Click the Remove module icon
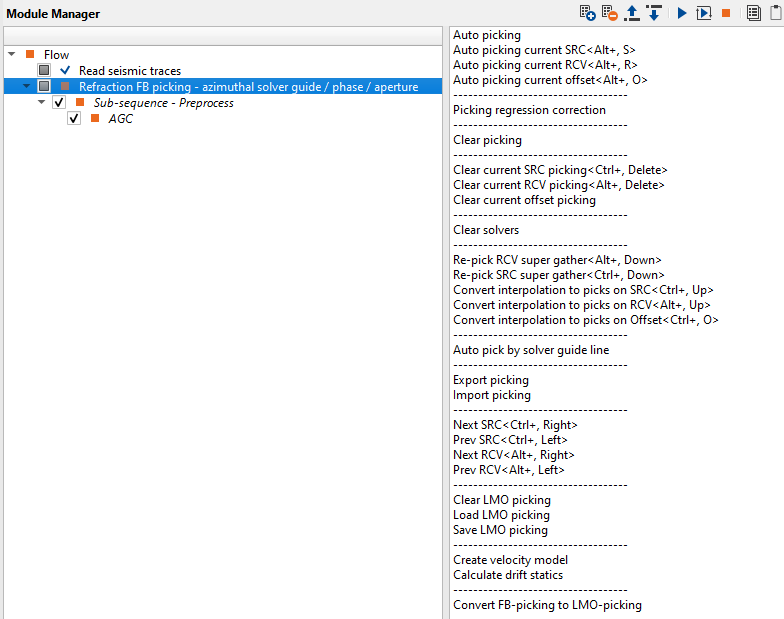Image resolution: width=784 pixels, height=619 pixels. [x=609, y=13]
